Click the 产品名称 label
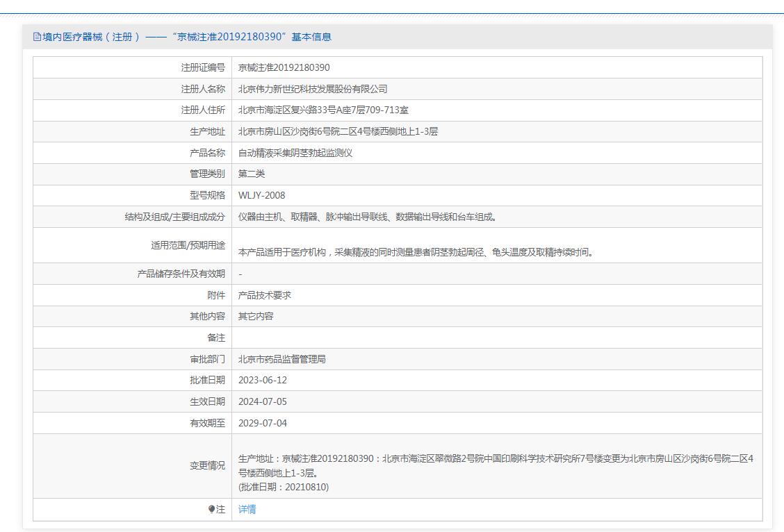 coord(208,153)
